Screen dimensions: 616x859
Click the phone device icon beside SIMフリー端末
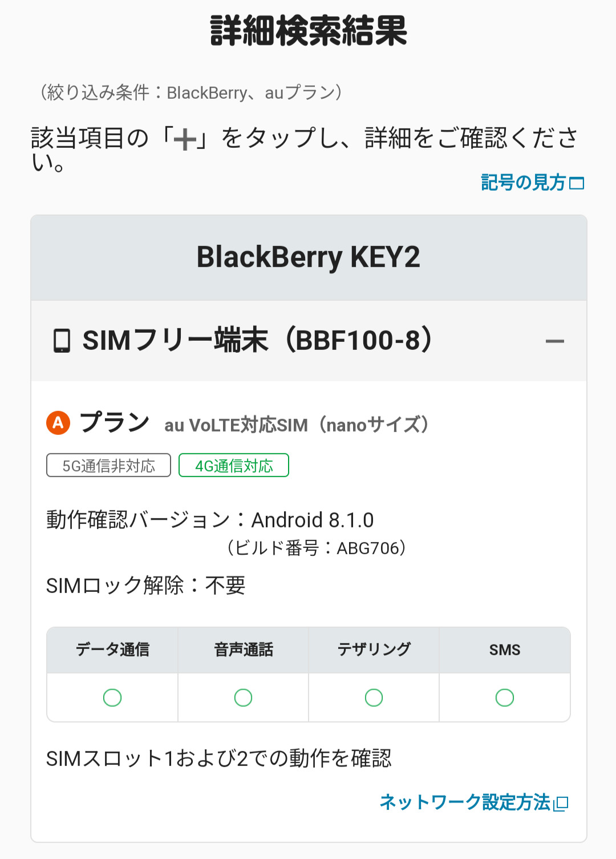62,341
